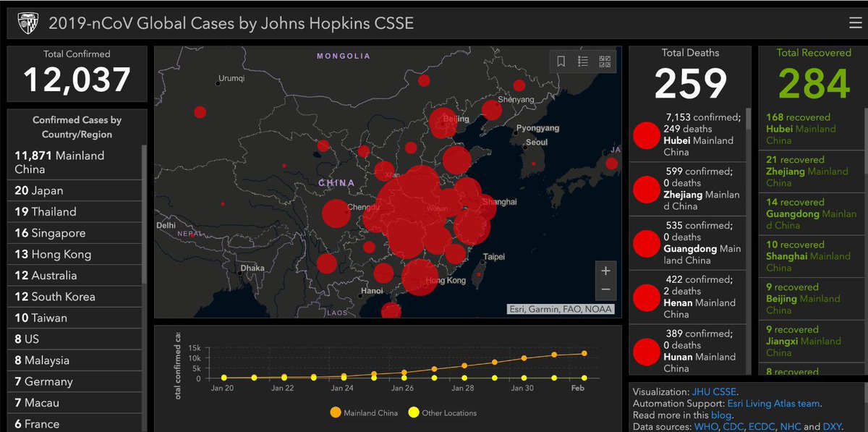This screenshot has height=432, width=868.
Task: Toggle Mainland China series in chart legend
Action: [x=363, y=413]
